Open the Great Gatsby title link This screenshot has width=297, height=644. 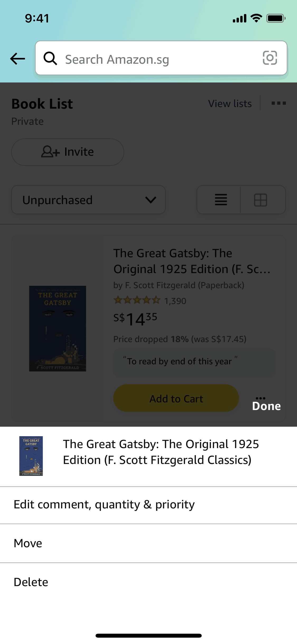tap(192, 261)
